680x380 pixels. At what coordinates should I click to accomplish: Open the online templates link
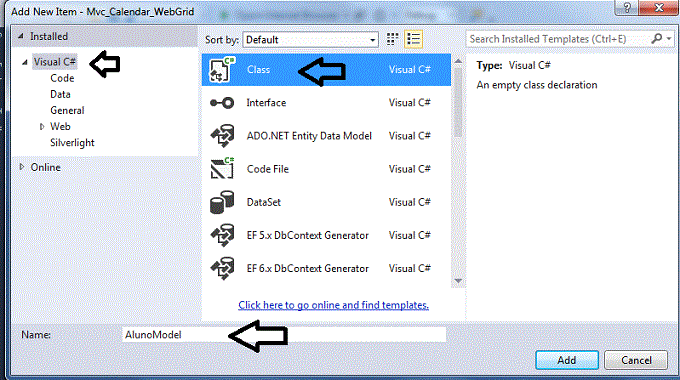pyautogui.click(x=333, y=305)
